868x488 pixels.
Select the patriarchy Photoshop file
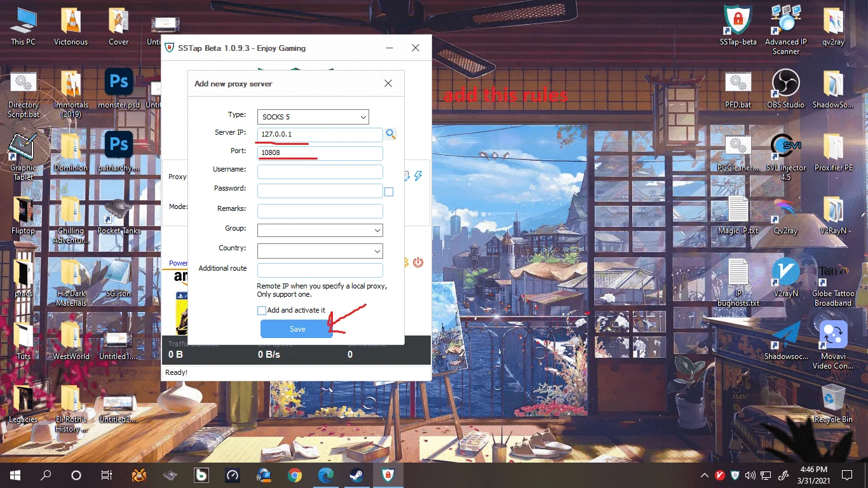tap(118, 152)
